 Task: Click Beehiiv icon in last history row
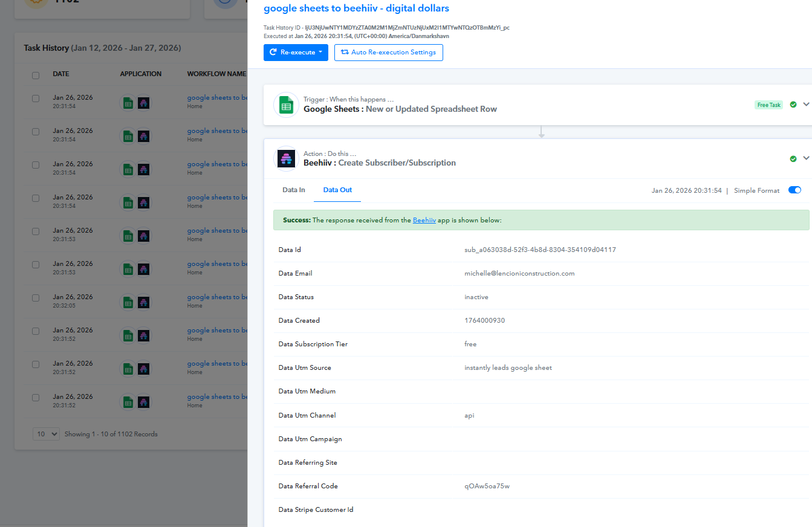click(143, 402)
